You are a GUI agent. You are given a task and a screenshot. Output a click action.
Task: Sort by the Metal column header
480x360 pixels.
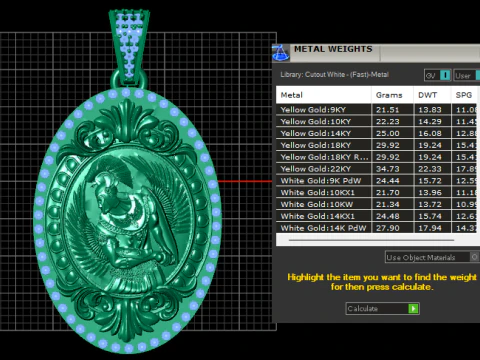click(x=324, y=95)
